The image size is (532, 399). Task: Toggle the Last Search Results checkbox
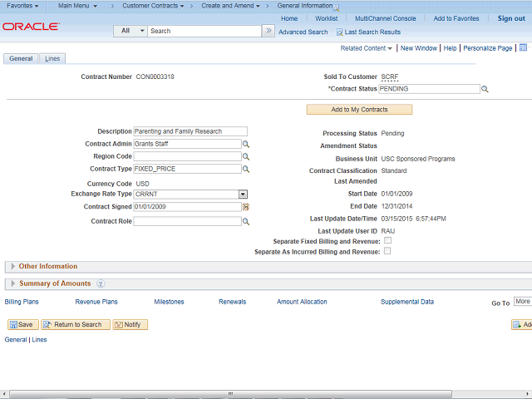click(x=339, y=32)
